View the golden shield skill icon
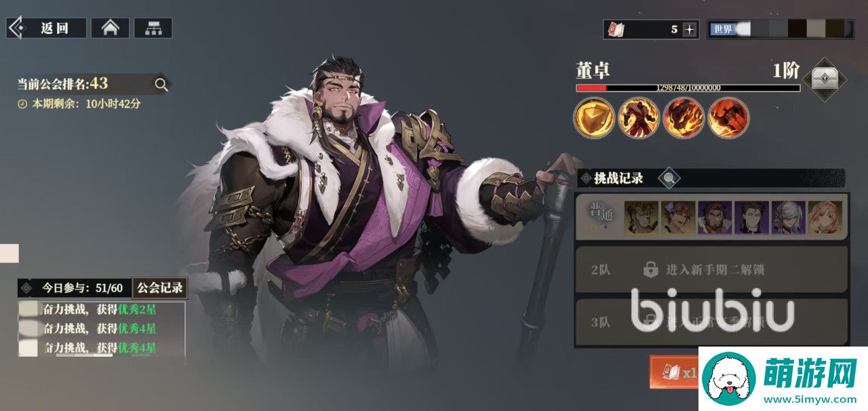The width and height of the screenshot is (868, 411). [594, 117]
